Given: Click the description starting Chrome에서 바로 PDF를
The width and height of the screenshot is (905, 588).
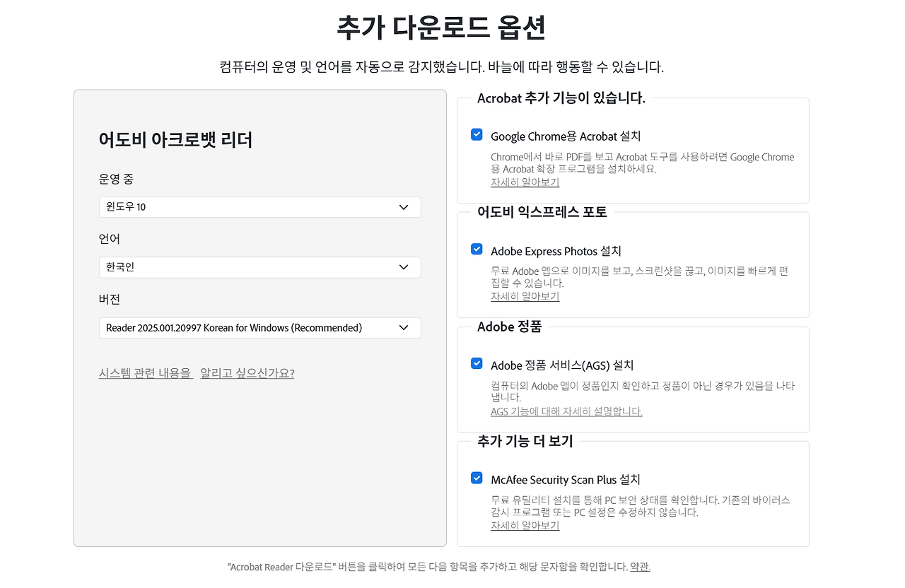Looking at the screenshot, I should [x=643, y=163].
